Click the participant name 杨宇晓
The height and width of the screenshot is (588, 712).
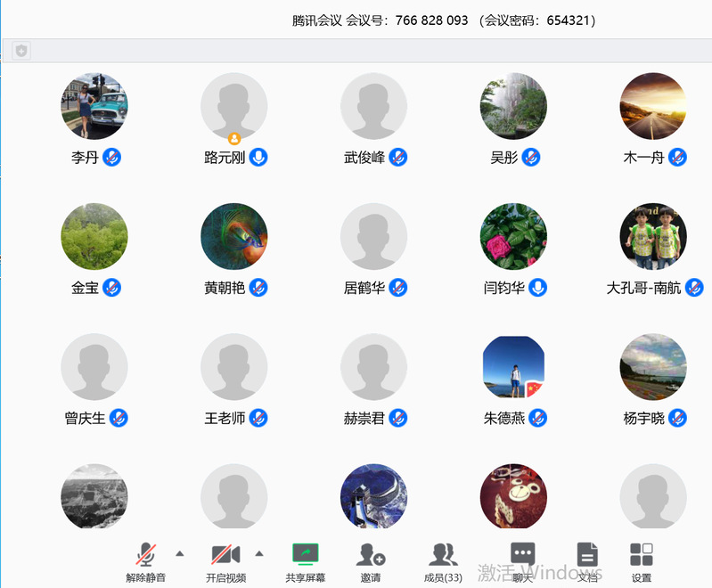tap(643, 418)
